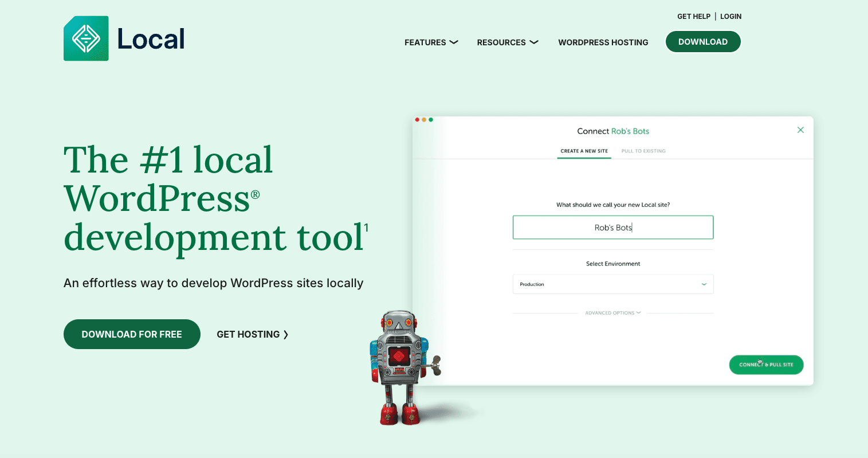Click the headline 'The #1 local WordPress development tool'
Screen dimensions: 868x458
(215, 198)
